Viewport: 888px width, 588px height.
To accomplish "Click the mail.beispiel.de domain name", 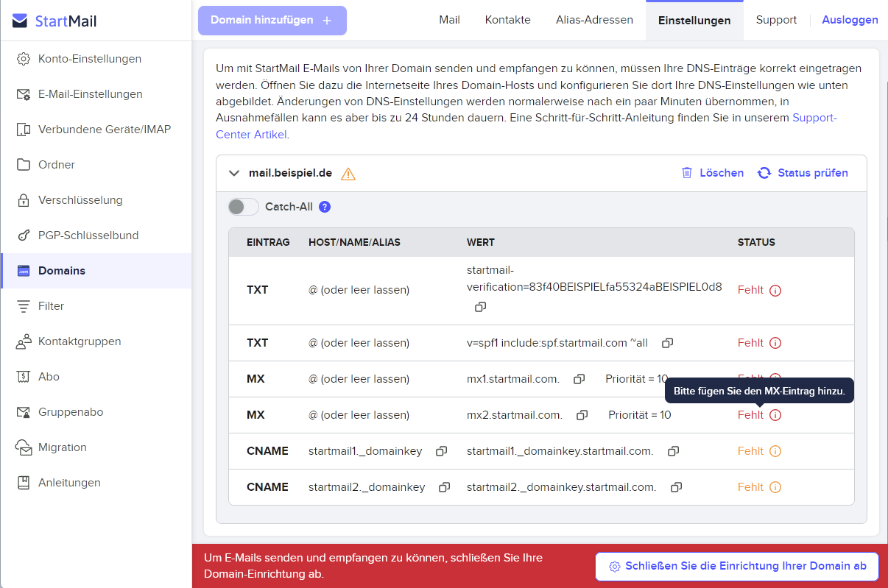I will click(x=290, y=173).
